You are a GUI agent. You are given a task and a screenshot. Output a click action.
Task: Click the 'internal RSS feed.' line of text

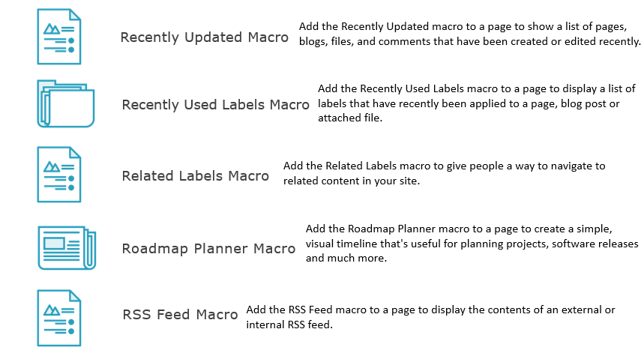tap(289, 325)
